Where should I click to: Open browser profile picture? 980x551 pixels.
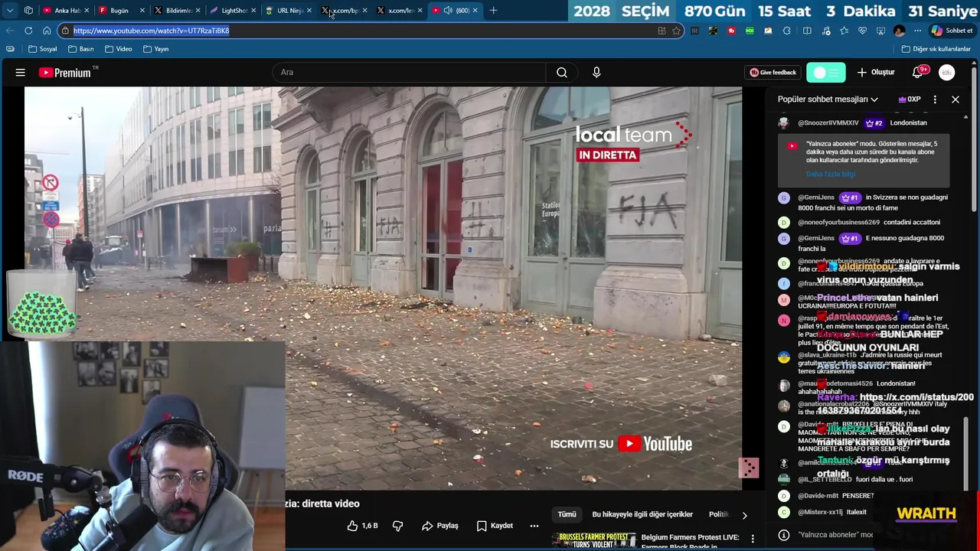click(x=900, y=31)
